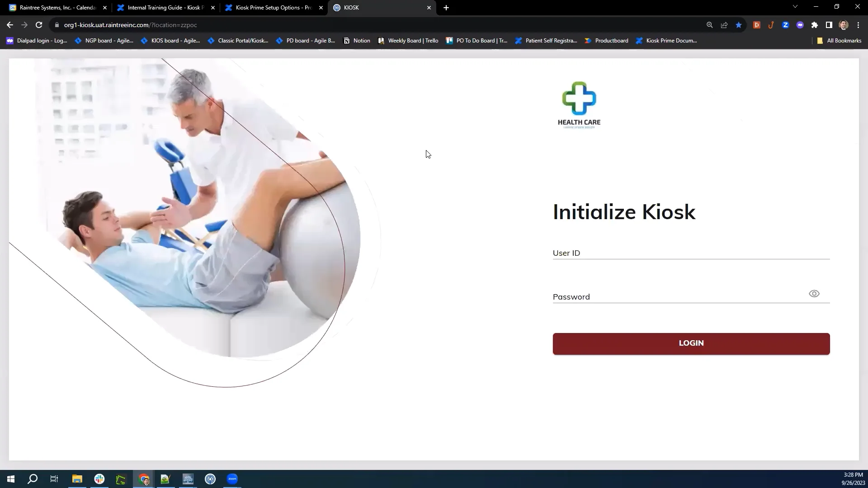Open Windows taskbar search
This screenshot has width=868, height=488.
33,479
